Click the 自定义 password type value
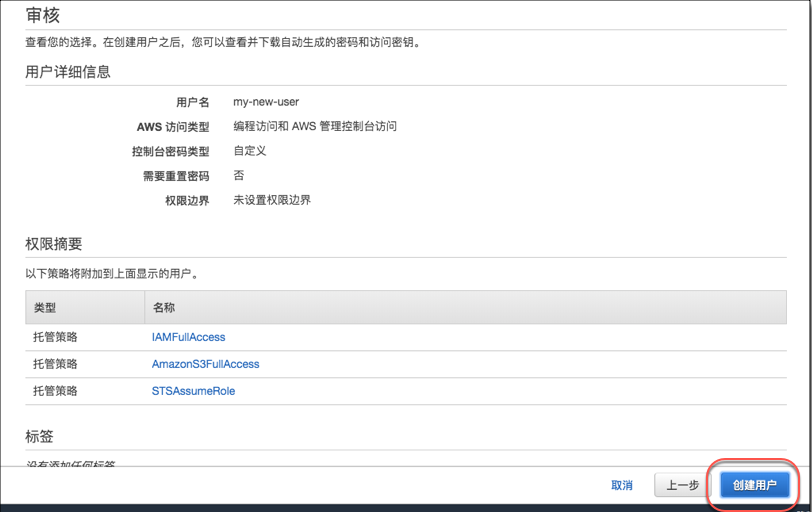 pyautogui.click(x=250, y=151)
